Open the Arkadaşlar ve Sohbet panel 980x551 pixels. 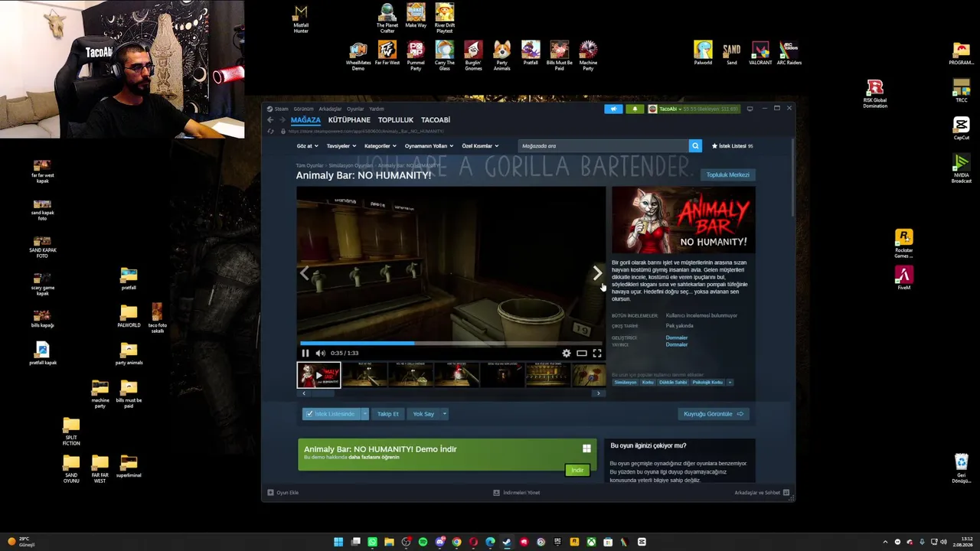762,493
